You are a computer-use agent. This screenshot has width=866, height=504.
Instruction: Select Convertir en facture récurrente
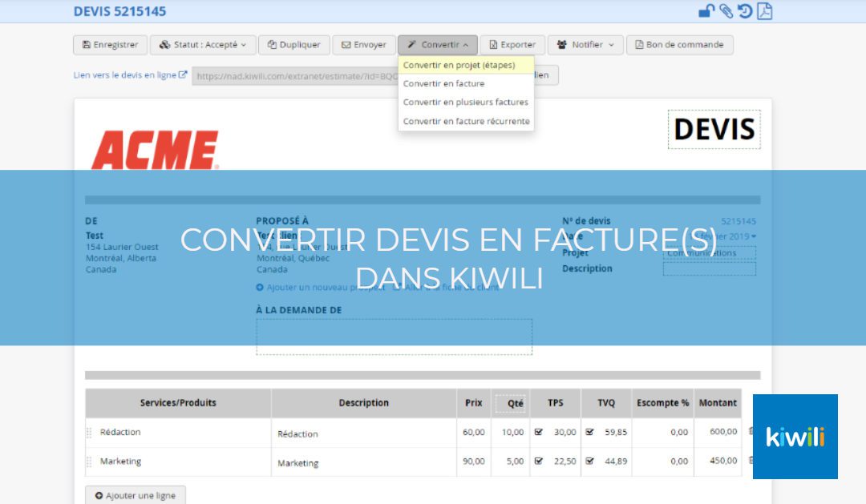click(x=466, y=121)
